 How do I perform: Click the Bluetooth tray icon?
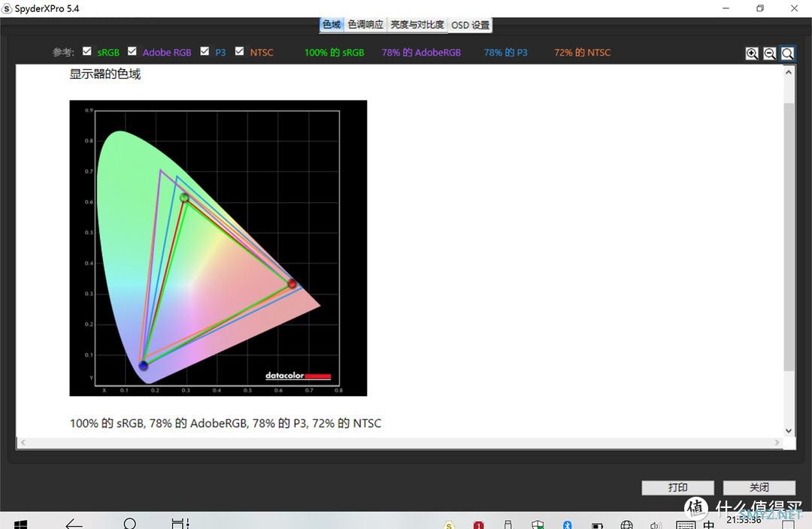(568, 524)
